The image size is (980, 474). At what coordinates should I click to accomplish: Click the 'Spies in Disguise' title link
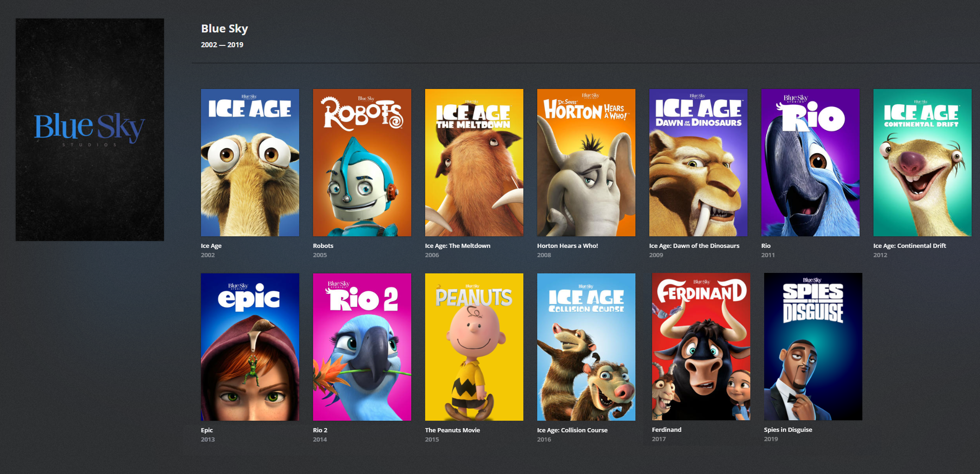(x=788, y=430)
